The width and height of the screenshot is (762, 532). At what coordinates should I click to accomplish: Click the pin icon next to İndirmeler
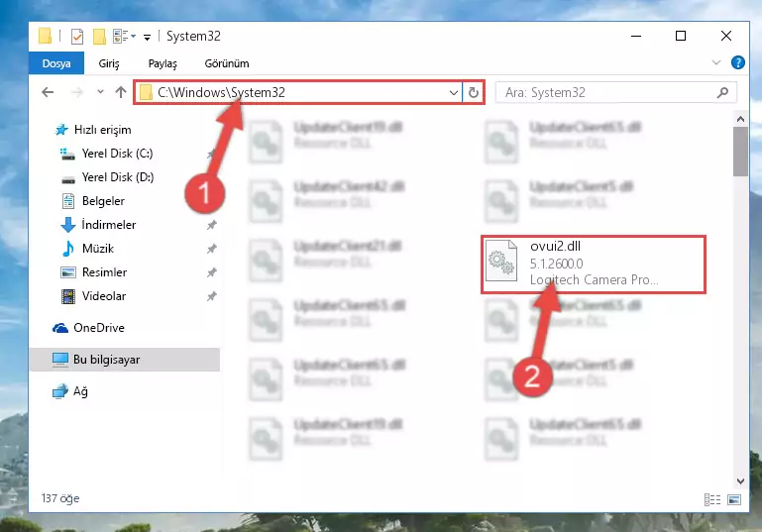[x=211, y=225]
